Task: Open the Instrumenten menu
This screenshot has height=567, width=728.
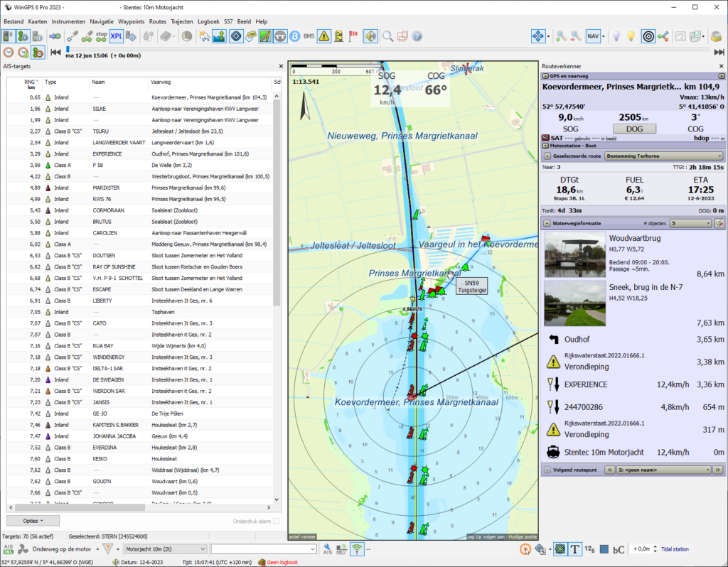Action: (x=68, y=21)
